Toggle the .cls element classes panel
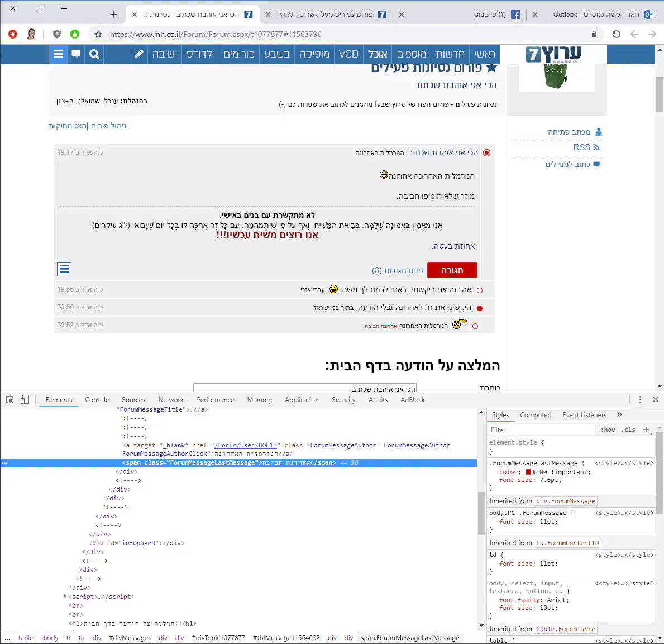This screenshot has width=664, height=644. click(x=629, y=430)
